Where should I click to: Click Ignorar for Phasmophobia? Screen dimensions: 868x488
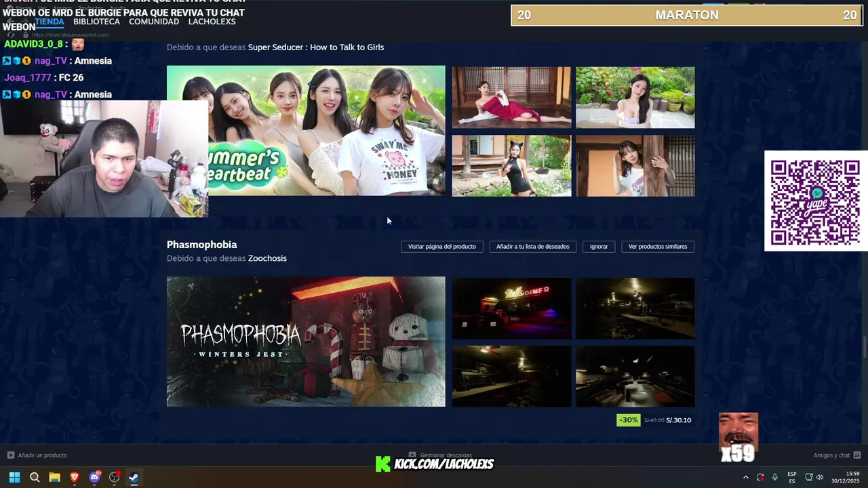pos(599,247)
